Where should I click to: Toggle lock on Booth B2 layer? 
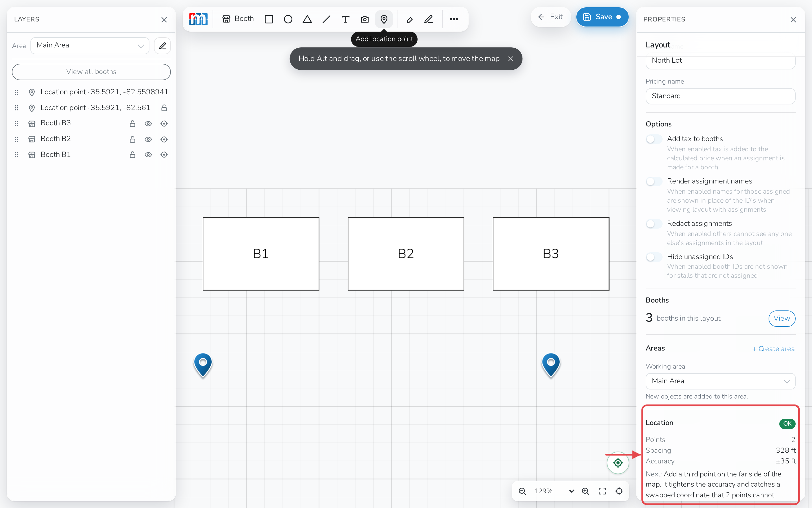(133, 139)
